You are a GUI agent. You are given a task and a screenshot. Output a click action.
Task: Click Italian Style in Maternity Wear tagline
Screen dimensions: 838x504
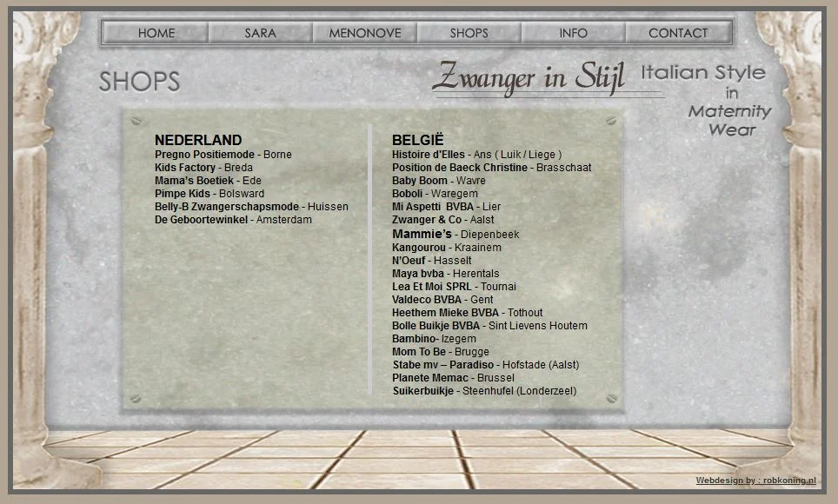click(x=706, y=100)
